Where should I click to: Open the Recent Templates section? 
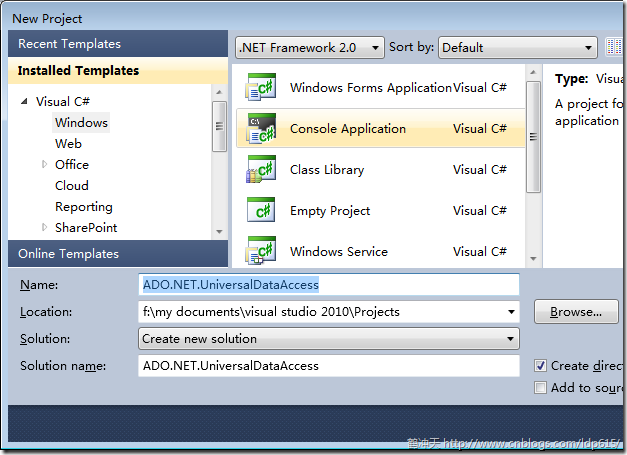[x=118, y=44]
